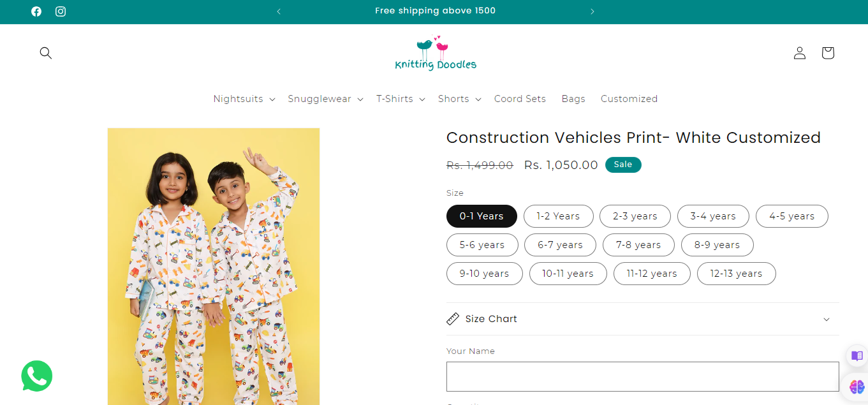
Task: Expand the Snugglewear menu
Action: pos(325,99)
